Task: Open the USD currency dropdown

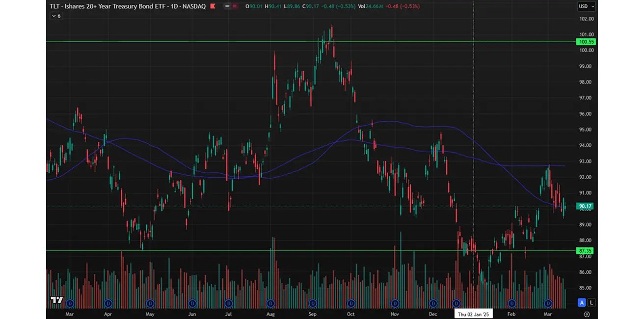Action: pos(586,6)
